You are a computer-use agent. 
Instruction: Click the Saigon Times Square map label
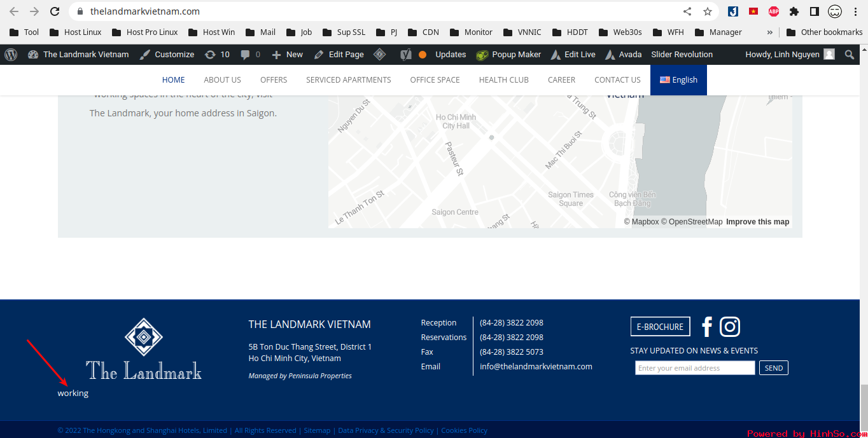point(571,199)
